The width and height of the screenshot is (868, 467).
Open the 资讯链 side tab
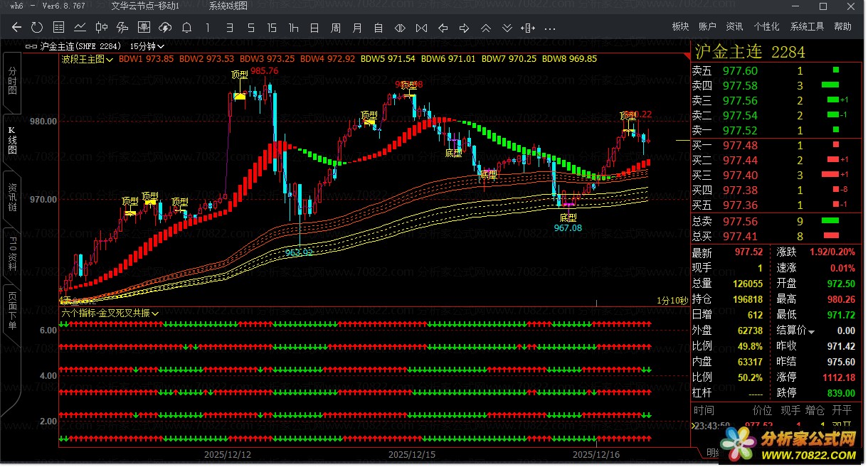click(x=12, y=198)
